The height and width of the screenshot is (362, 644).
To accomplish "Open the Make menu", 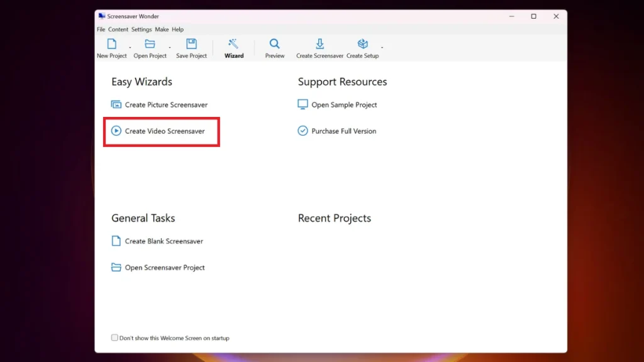I will [162, 30].
